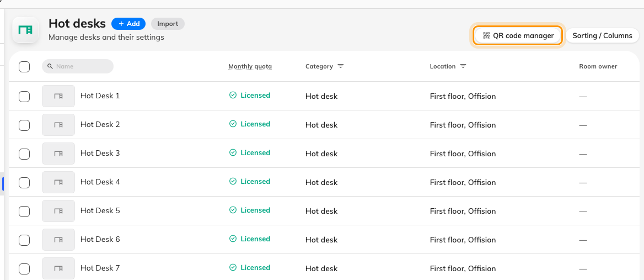The height and width of the screenshot is (280, 644).
Task: Click the Name search field
Action: pyautogui.click(x=78, y=66)
